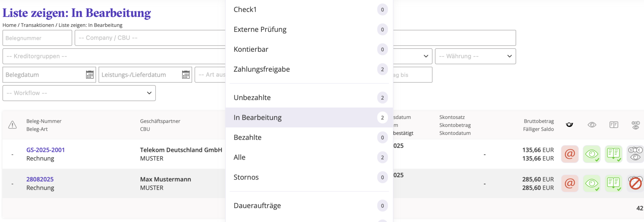Click the payment coins-eye icon for GS-2025-2001
644x222 pixels.
pyautogui.click(x=635, y=154)
